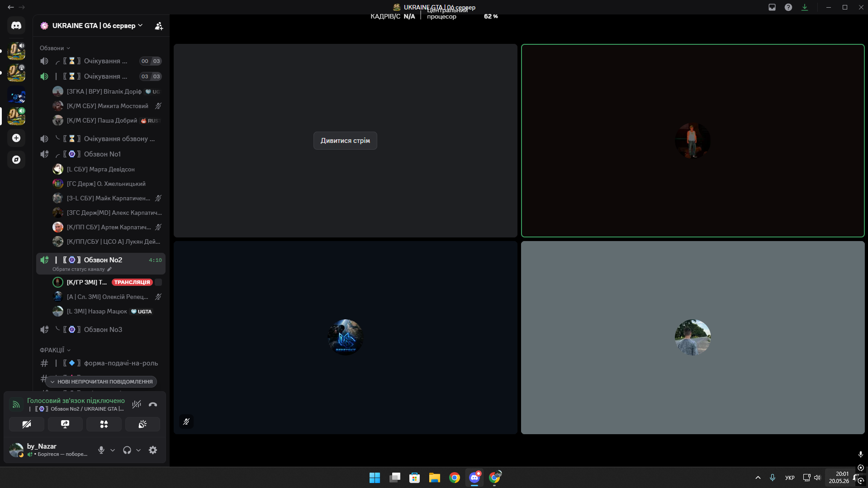Add a new server
Screen dimensions: 868x488
coord(16,138)
